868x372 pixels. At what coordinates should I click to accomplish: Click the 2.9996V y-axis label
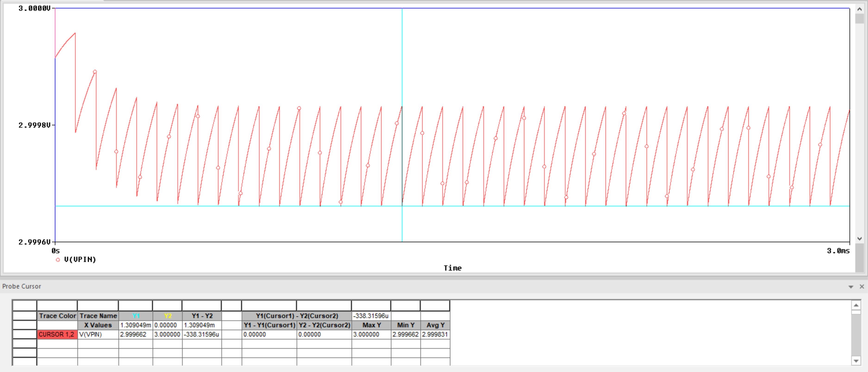coord(34,242)
